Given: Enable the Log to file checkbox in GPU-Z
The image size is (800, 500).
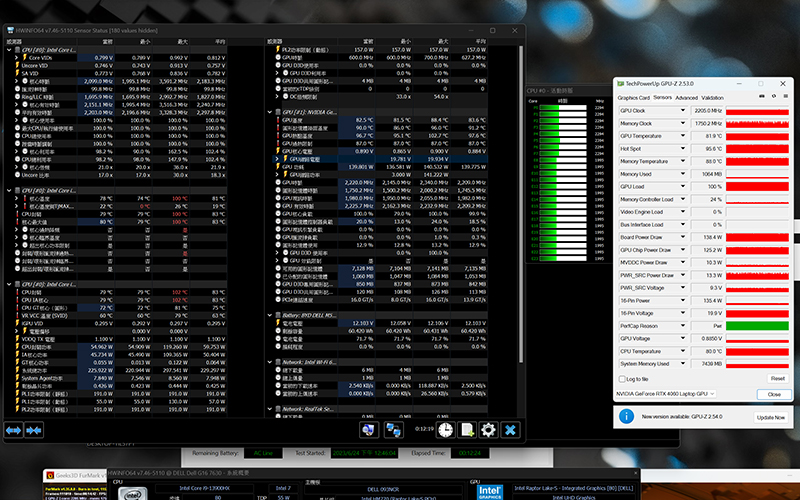Looking at the screenshot, I should pos(622,379).
